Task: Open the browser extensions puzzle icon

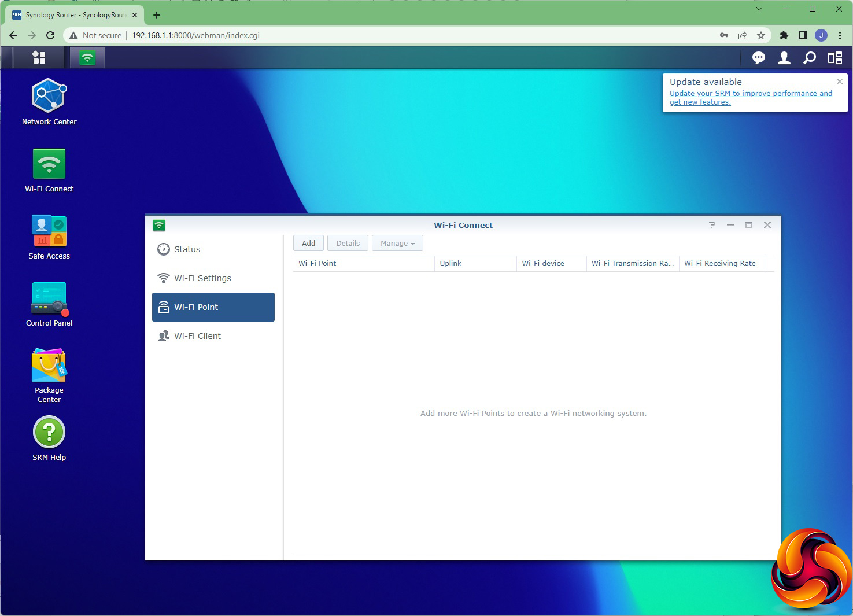Action: pyautogui.click(x=784, y=35)
